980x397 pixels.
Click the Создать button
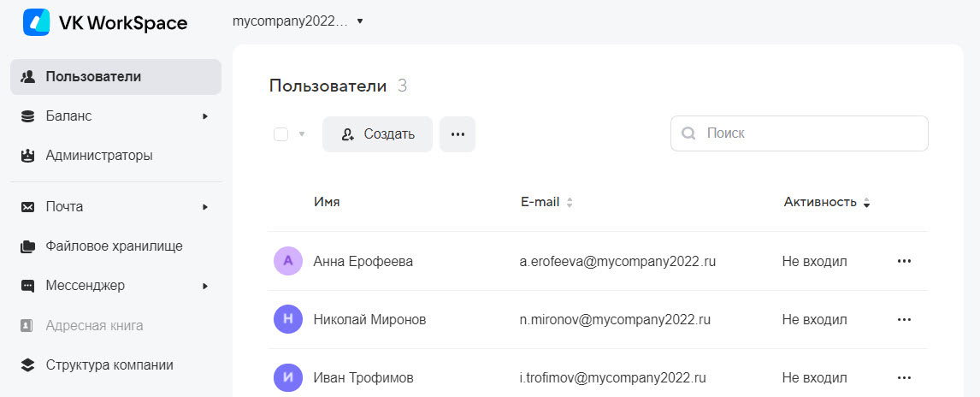tap(377, 134)
